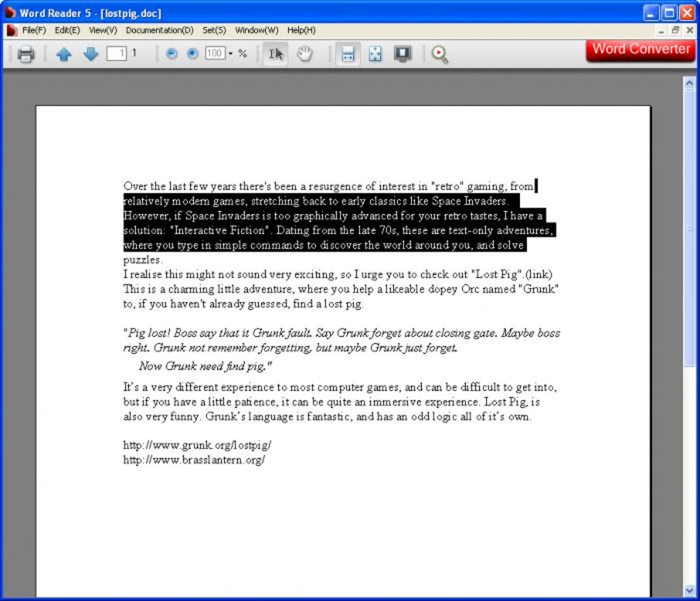This screenshot has height=601, width=700.
Task: Open the File(F) menu
Action: [34, 30]
